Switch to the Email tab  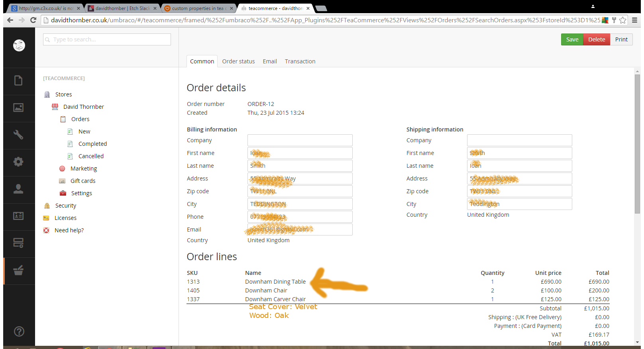[x=270, y=61]
